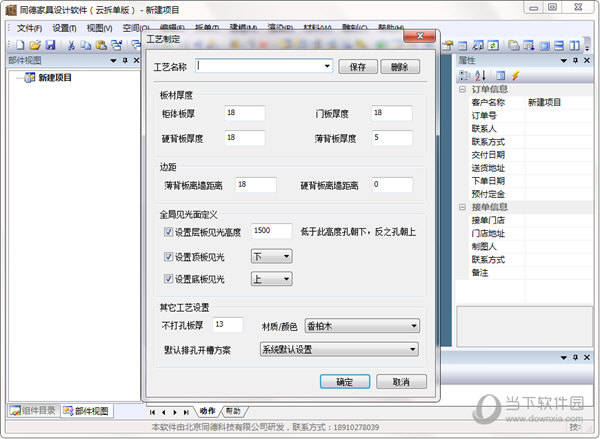
Task: Click the Open folder toolbar icon
Action: coord(35,45)
